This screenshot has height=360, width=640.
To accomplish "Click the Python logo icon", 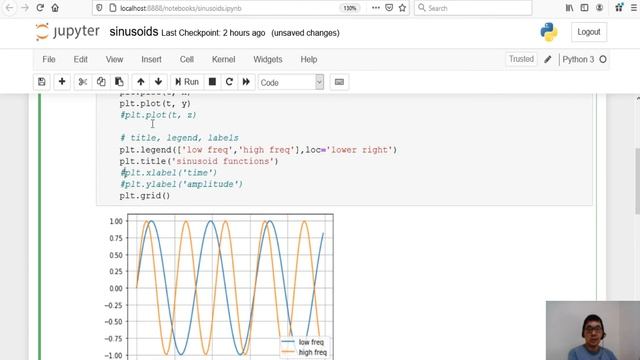I will [x=549, y=32].
